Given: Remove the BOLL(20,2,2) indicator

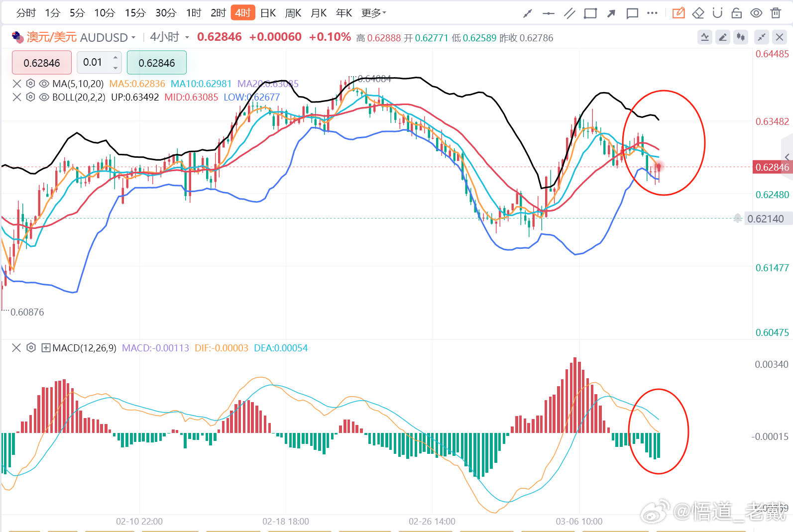Looking at the screenshot, I should [x=17, y=97].
